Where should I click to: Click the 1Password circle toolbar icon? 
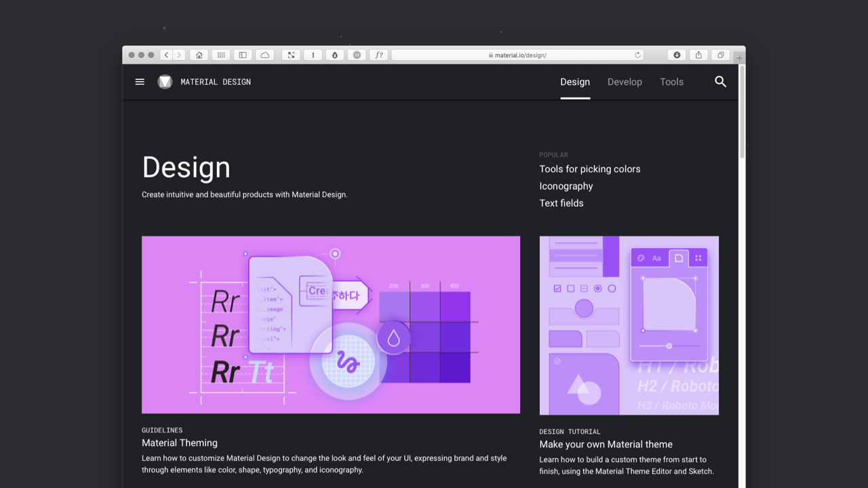click(x=357, y=55)
